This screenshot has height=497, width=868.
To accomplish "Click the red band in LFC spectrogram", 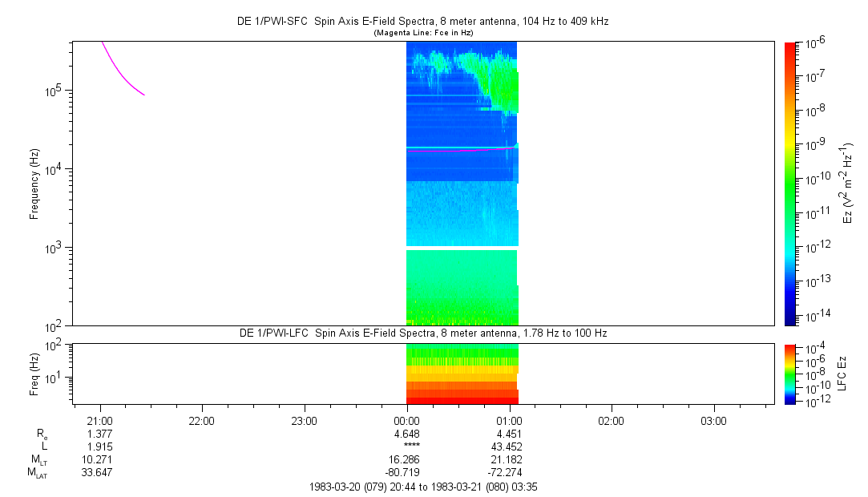I will pyautogui.click(x=462, y=398).
